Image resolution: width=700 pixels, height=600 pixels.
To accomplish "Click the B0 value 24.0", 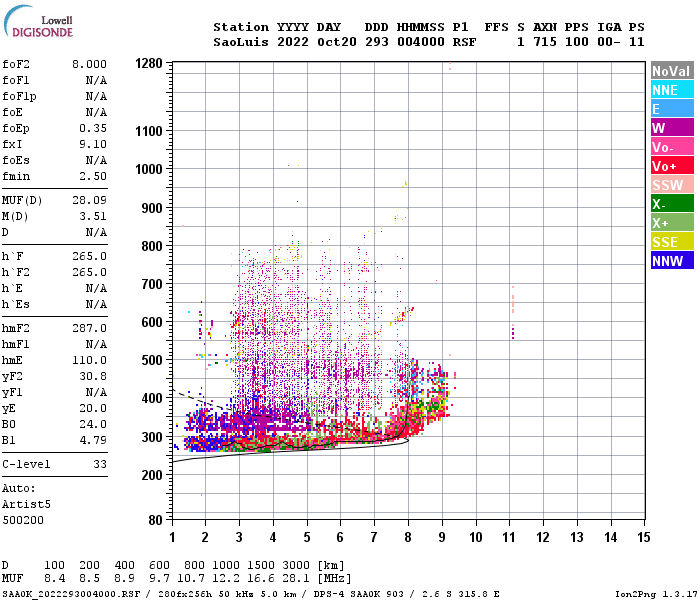I will coord(93,424).
